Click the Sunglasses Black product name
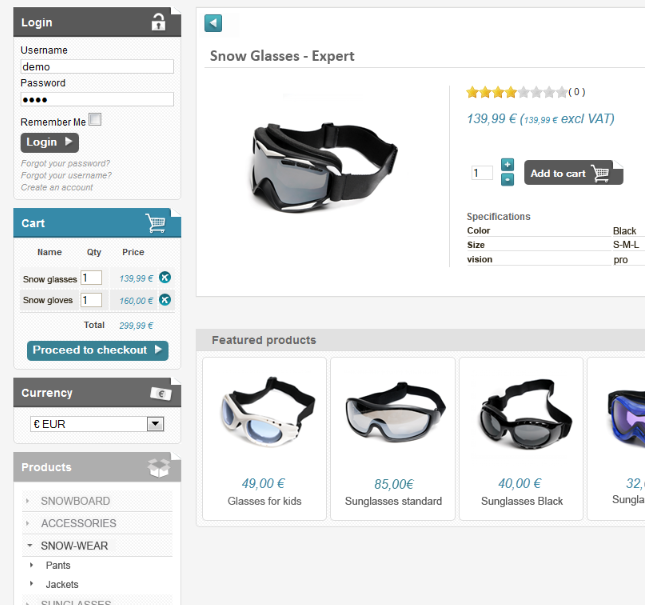Image resolution: width=645 pixels, height=605 pixels. coord(522,501)
